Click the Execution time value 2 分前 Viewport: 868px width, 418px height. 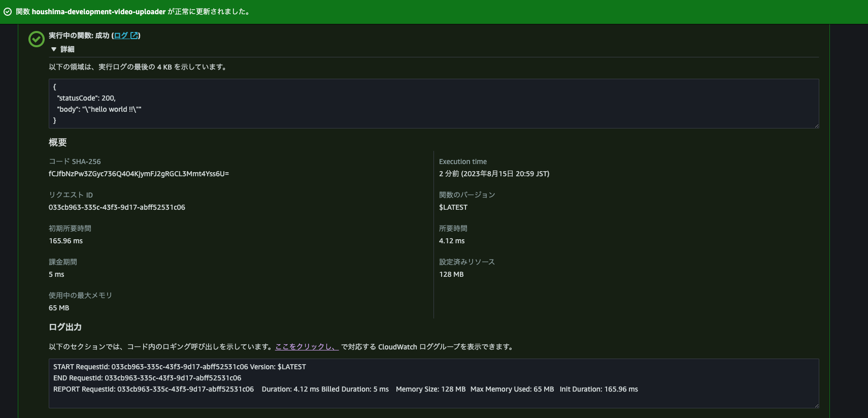coord(494,174)
